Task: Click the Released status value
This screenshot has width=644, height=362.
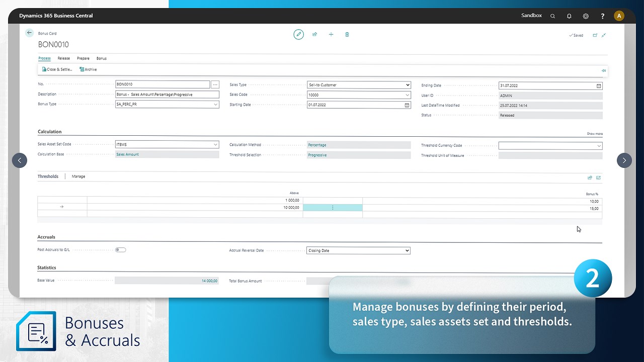Action: [x=550, y=115]
